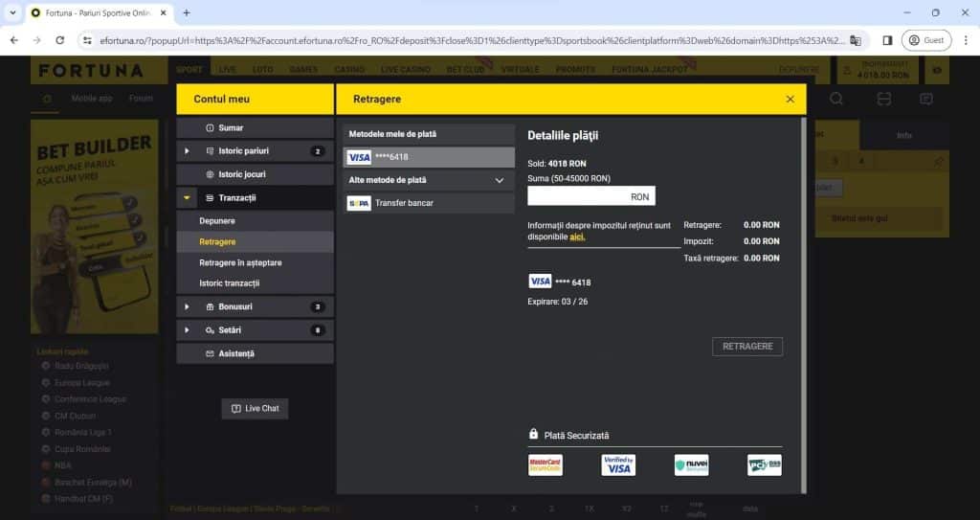This screenshot has width=980, height=520.
Task: Click the Visa icon in payment details
Action: (x=540, y=282)
